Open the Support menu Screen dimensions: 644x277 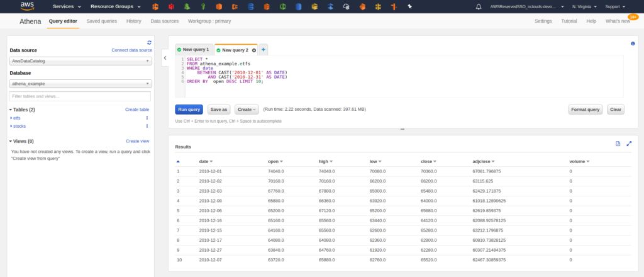(615, 6)
